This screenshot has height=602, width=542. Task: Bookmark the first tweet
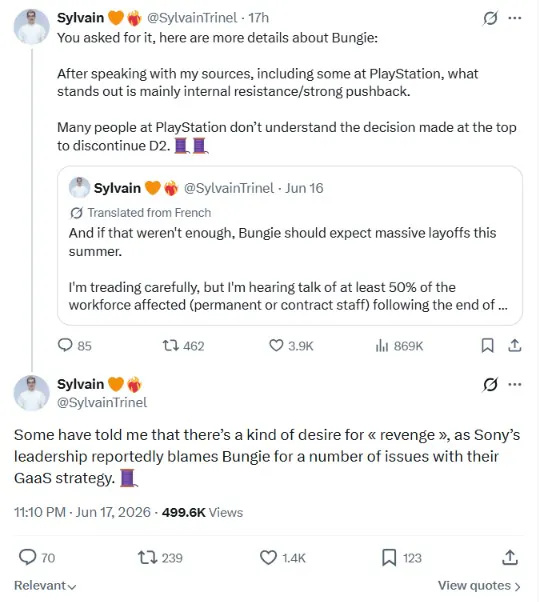[x=487, y=346]
